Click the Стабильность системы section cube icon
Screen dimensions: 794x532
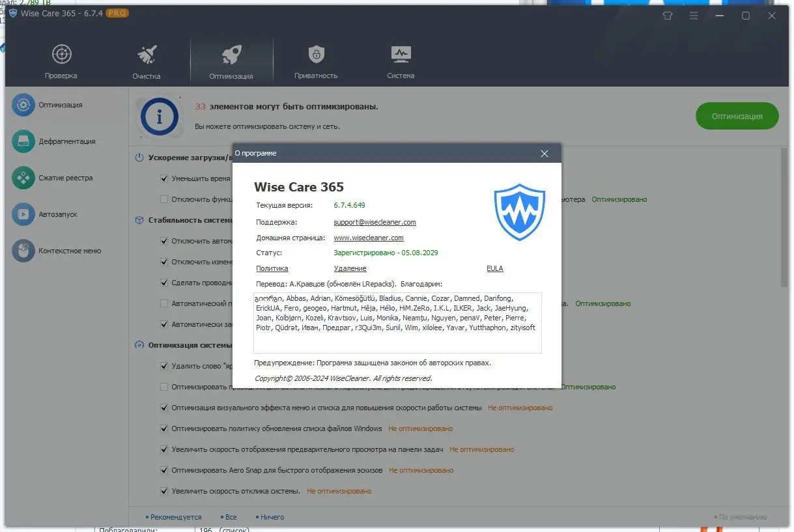click(x=139, y=220)
